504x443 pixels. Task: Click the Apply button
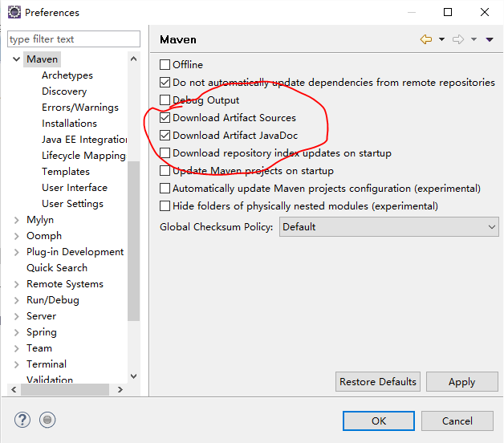tap(462, 382)
